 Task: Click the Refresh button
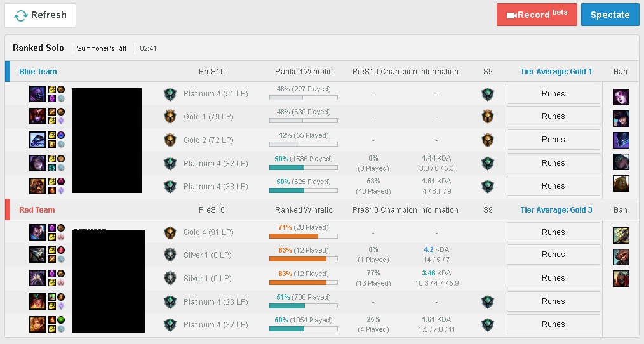[x=40, y=15]
